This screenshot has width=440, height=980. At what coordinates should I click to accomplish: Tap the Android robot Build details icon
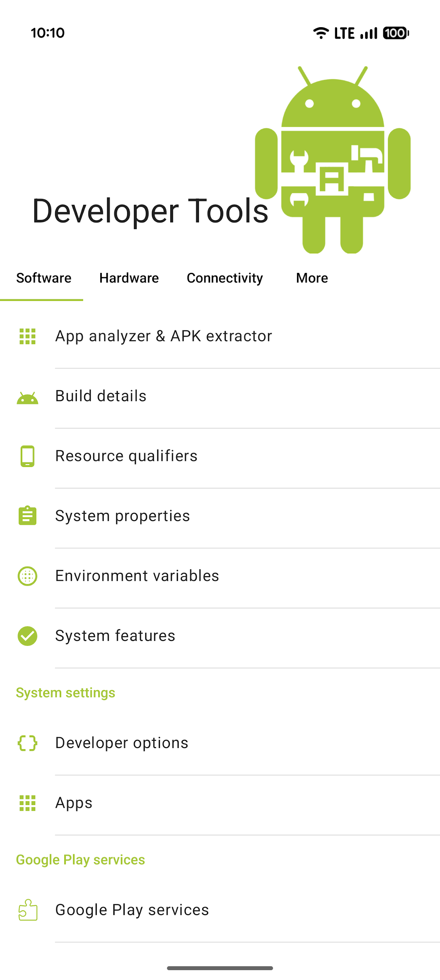(27, 398)
